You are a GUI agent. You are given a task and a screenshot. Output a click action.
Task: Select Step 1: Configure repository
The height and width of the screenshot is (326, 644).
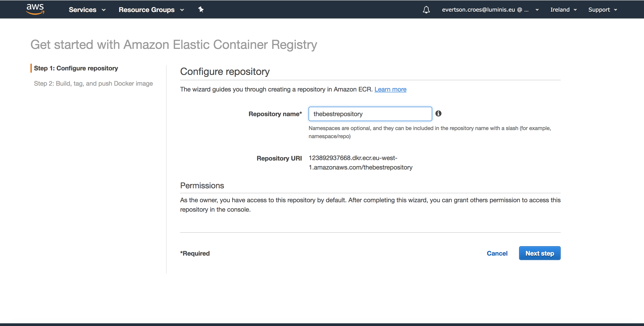(x=76, y=68)
